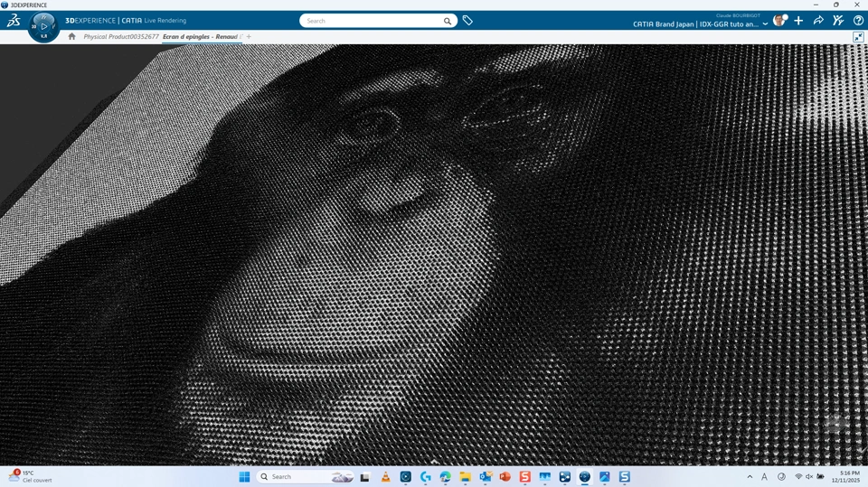868x487 pixels.
Task: Open the red S Snagit taskbar icon
Action: point(524,477)
